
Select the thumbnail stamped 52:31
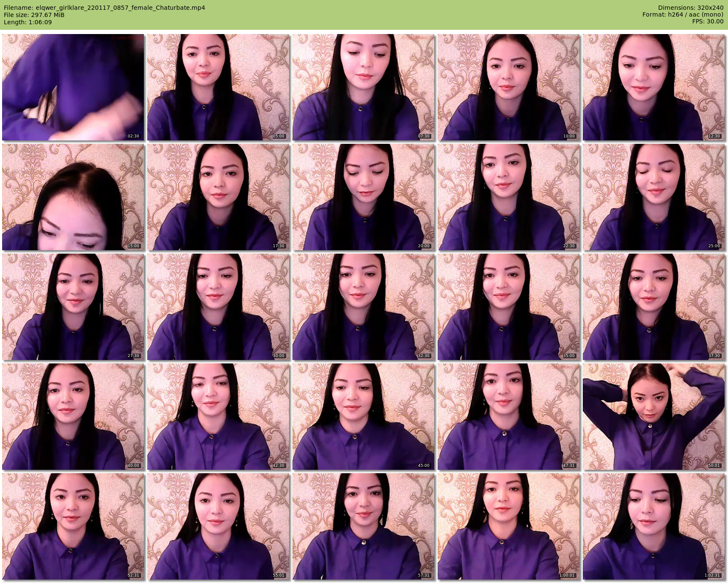tap(73, 526)
